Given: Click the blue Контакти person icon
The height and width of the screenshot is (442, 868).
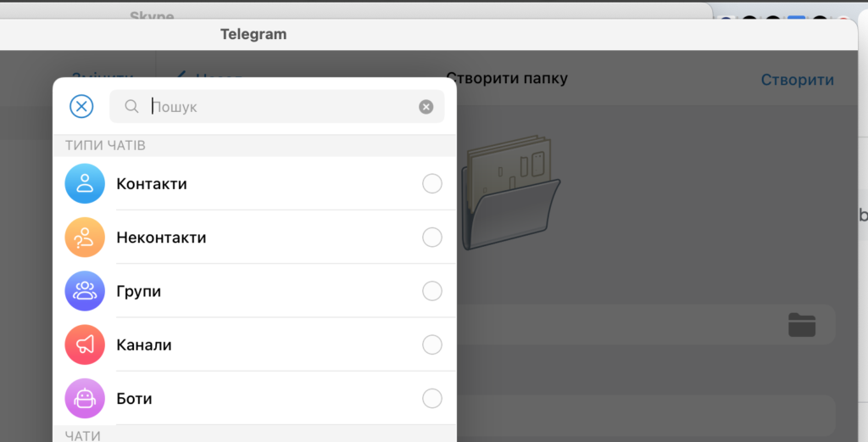Looking at the screenshot, I should click(x=85, y=184).
